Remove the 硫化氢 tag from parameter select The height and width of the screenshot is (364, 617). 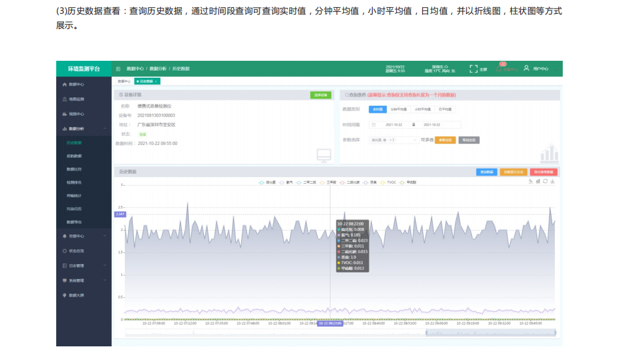click(x=384, y=140)
